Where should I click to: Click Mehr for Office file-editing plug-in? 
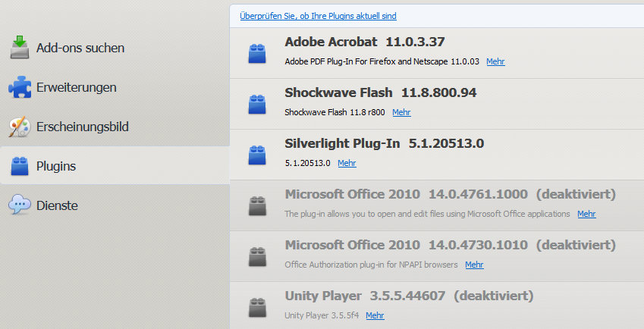(x=586, y=214)
